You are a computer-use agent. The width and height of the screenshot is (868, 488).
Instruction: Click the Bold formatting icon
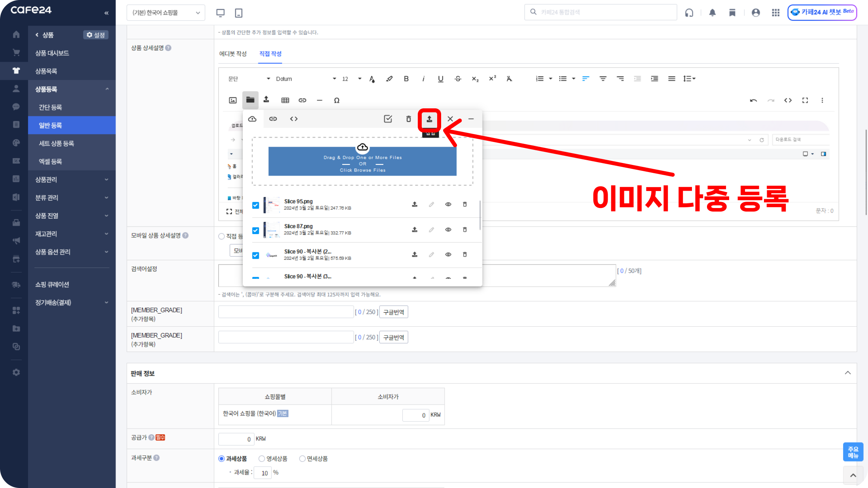406,79
